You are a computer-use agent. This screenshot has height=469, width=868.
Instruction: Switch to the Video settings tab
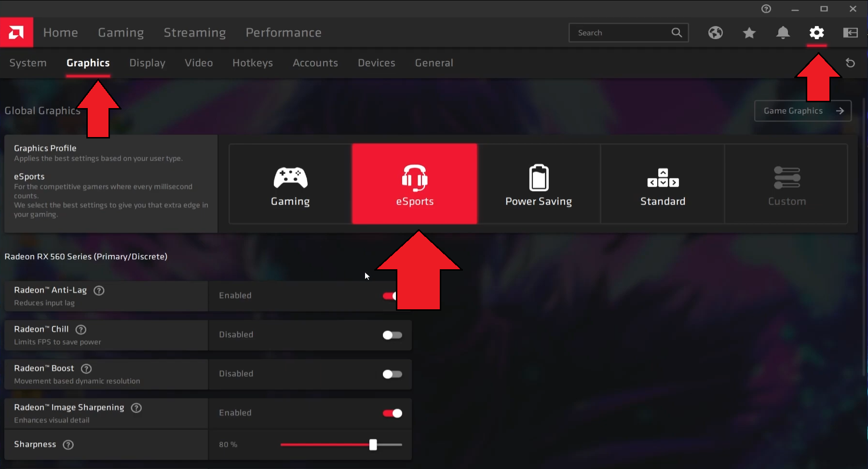[x=199, y=63]
